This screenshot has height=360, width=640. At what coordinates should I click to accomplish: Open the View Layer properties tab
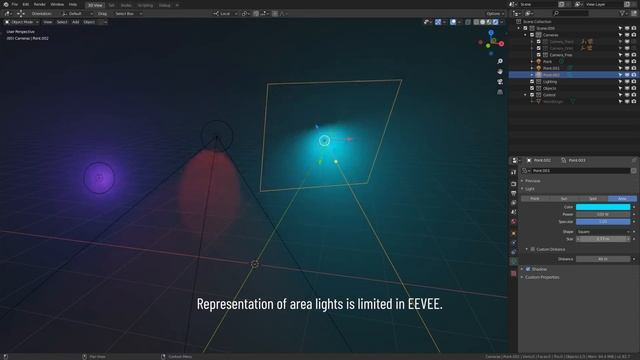tap(513, 202)
